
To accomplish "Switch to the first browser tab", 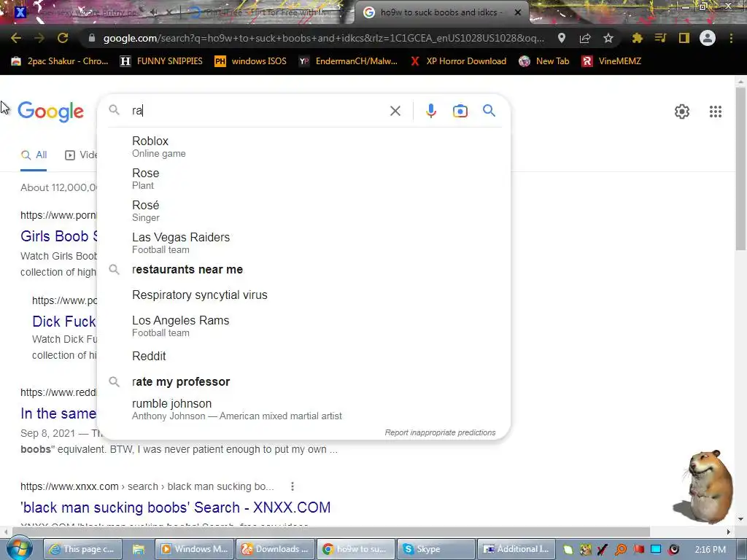I will 90,12.
